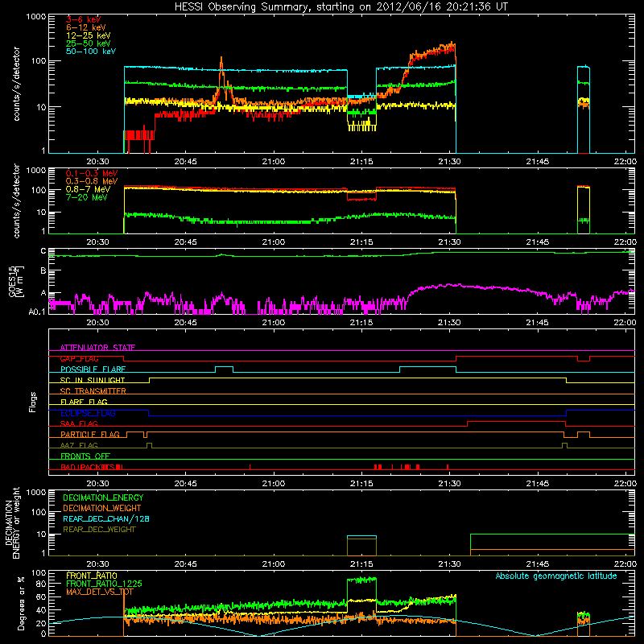Select the BAD_PACKETS flag label
The image size is (644, 644).
pyautogui.click(x=91, y=467)
